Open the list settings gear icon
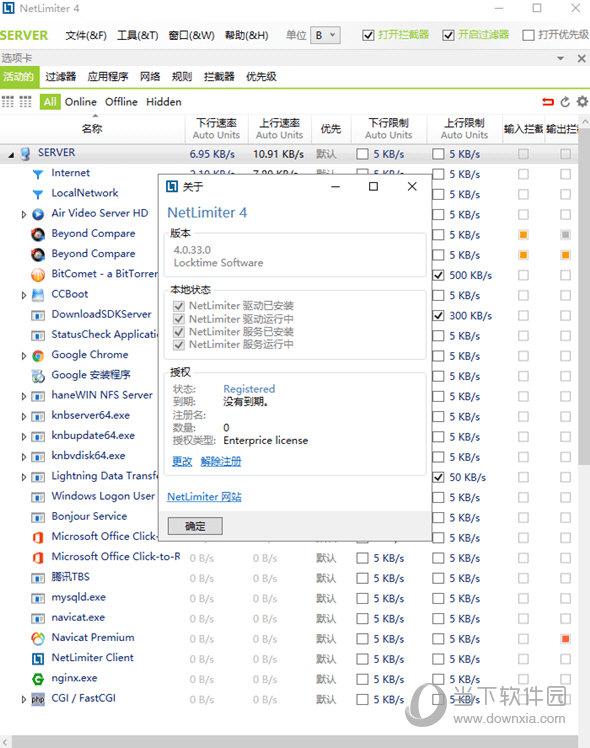This screenshot has width=590, height=748. pyautogui.click(x=582, y=102)
